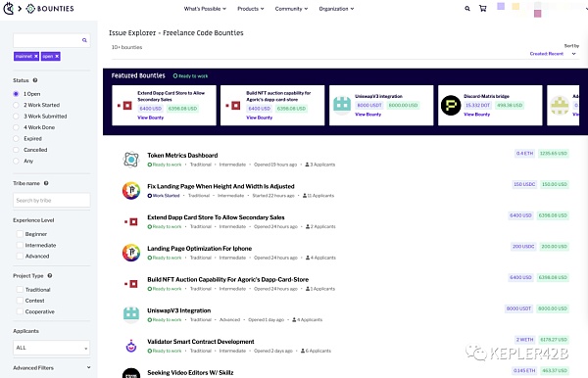This screenshot has height=378, width=588.
Task: Enable the Contest project type checkbox
Action: [x=20, y=301]
